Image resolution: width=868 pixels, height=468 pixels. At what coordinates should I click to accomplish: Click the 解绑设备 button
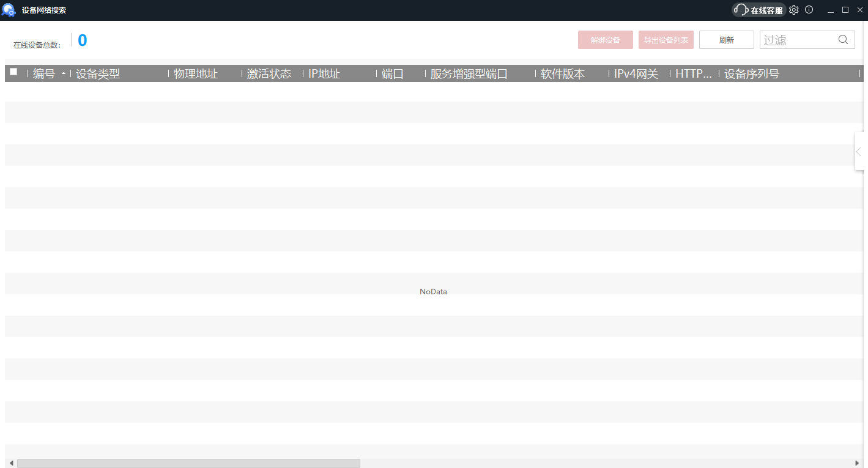(605, 40)
